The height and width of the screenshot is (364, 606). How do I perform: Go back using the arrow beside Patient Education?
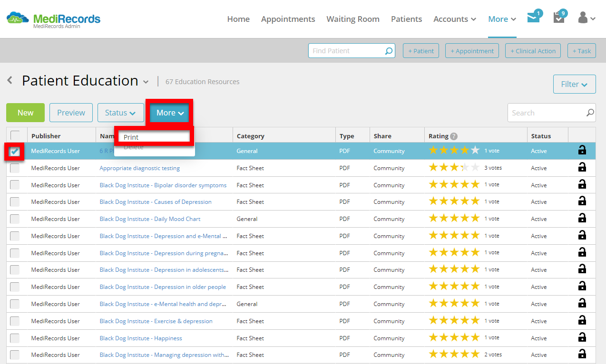(10, 80)
